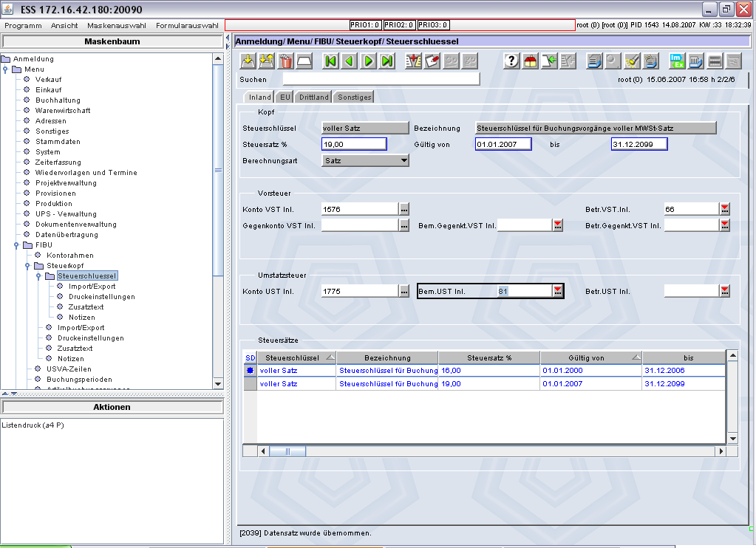This screenshot has width=756, height=548.
Task: Open Betr.VST Inl. red arrow dropdown
Action: pos(725,209)
